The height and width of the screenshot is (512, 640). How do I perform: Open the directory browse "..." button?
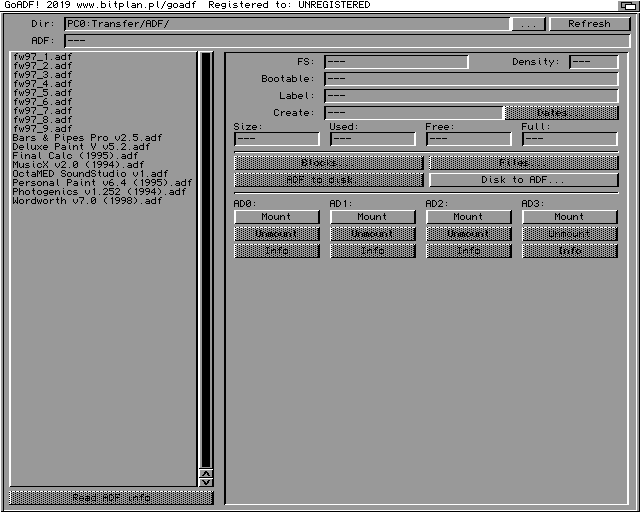click(529, 24)
